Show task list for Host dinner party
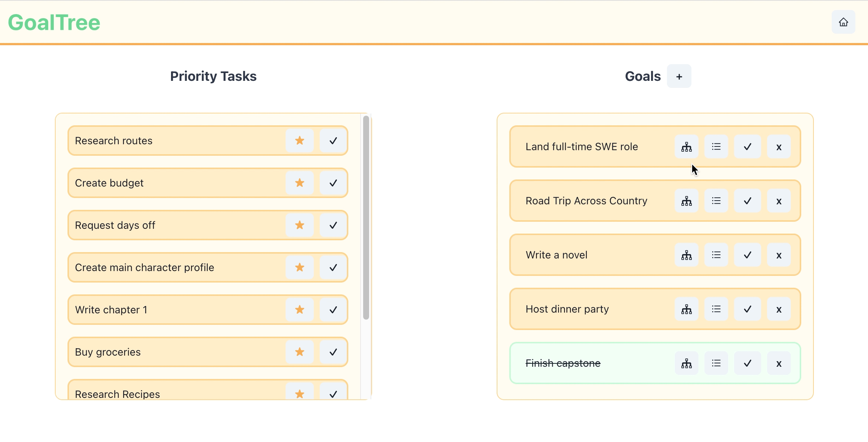Viewport: 868px width, 442px height. 716,309
